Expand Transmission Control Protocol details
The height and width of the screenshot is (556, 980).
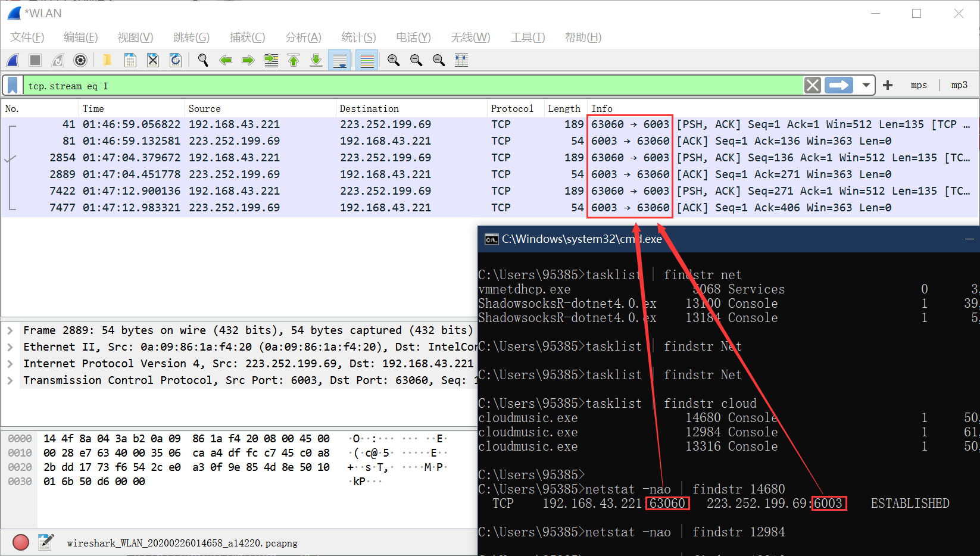10,380
